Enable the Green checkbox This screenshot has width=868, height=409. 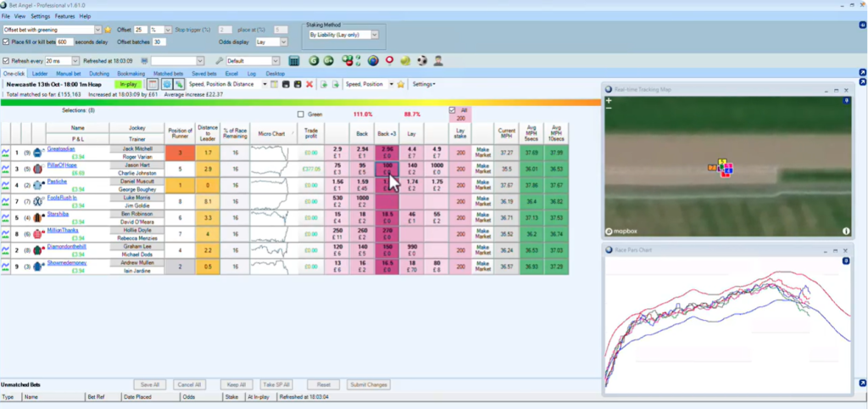click(301, 115)
